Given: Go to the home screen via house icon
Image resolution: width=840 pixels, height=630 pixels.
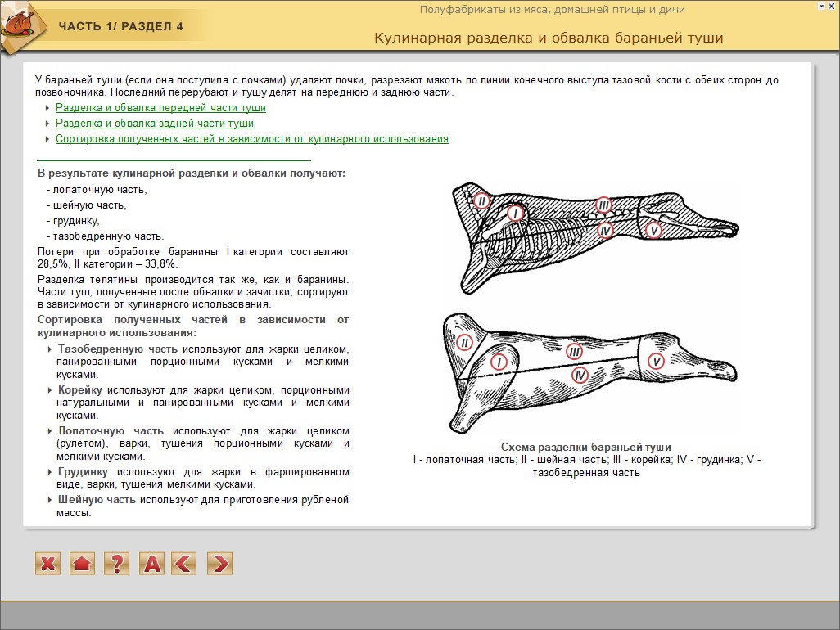Looking at the screenshot, I should (x=83, y=563).
